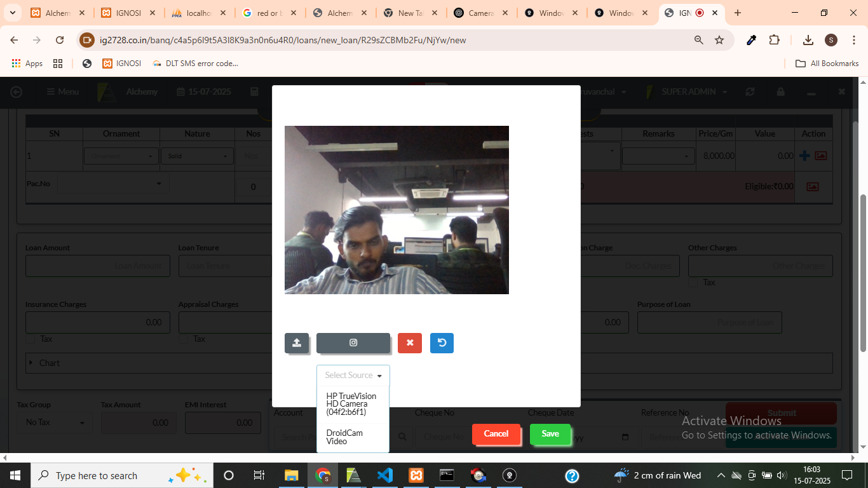
Task: Capture photo with the camera snapshot button
Action: point(353,343)
